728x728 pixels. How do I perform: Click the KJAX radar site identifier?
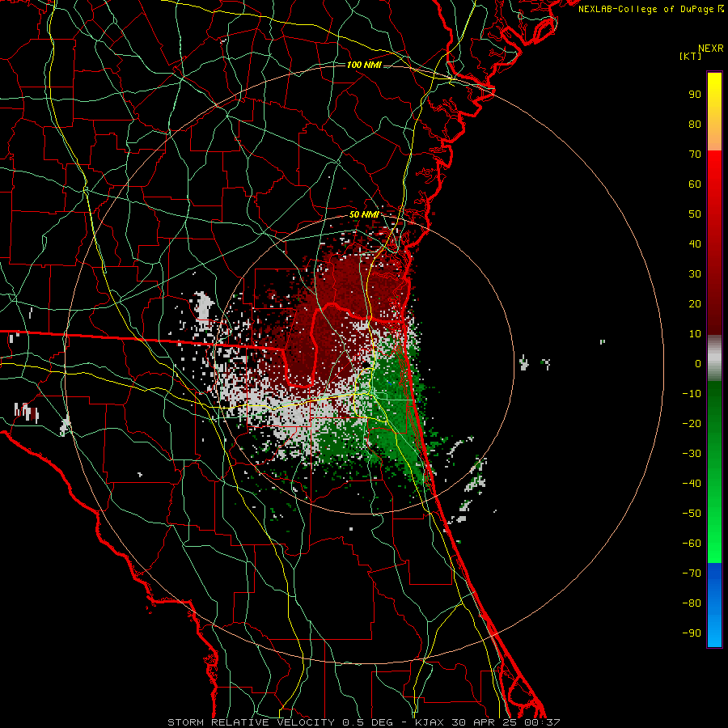[x=430, y=722]
